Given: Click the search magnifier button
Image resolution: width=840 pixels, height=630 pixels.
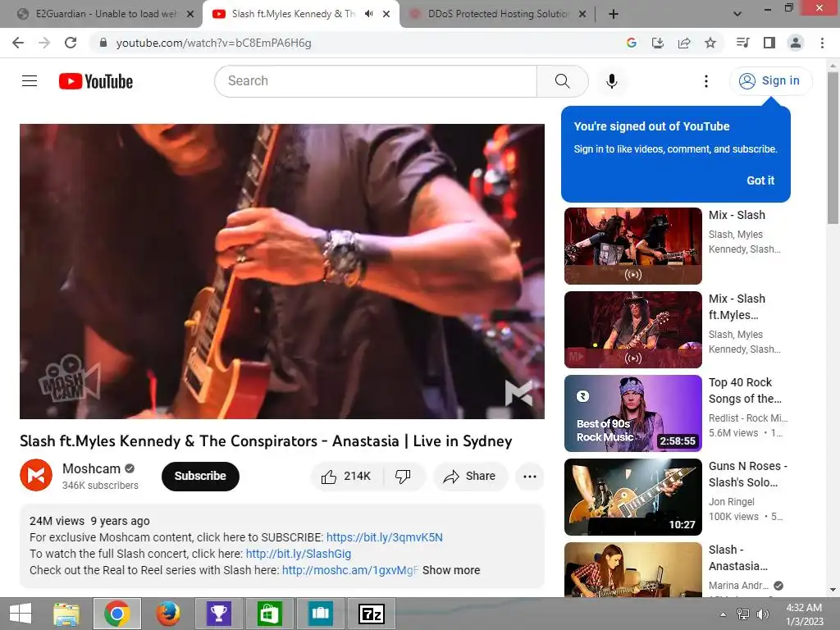Looking at the screenshot, I should [562, 81].
